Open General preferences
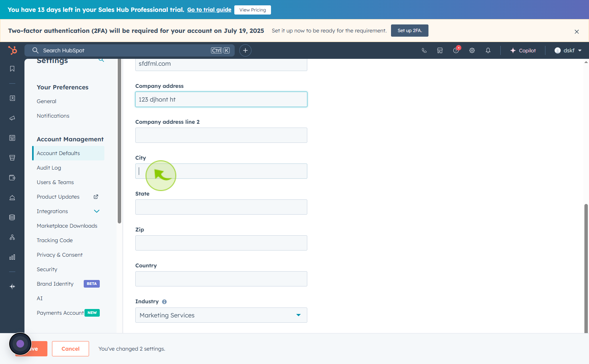The image size is (589, 364). click(x=47, y=101)
